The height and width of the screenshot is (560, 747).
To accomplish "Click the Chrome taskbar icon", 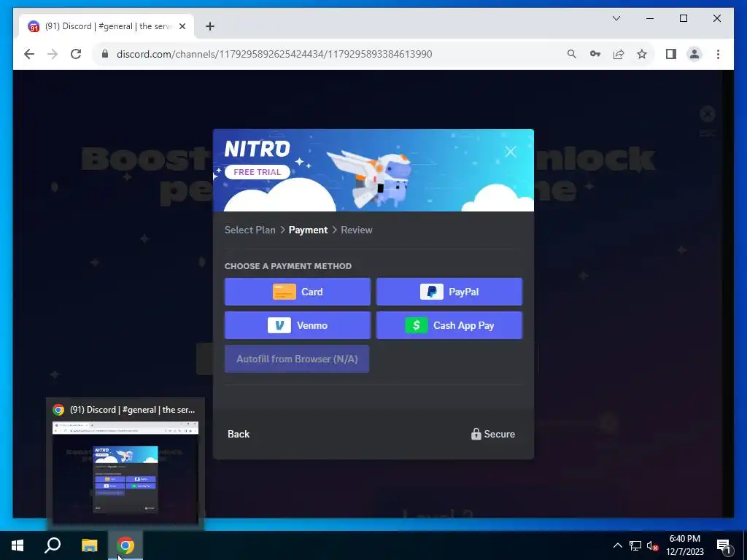I will (x=125, y=545).
